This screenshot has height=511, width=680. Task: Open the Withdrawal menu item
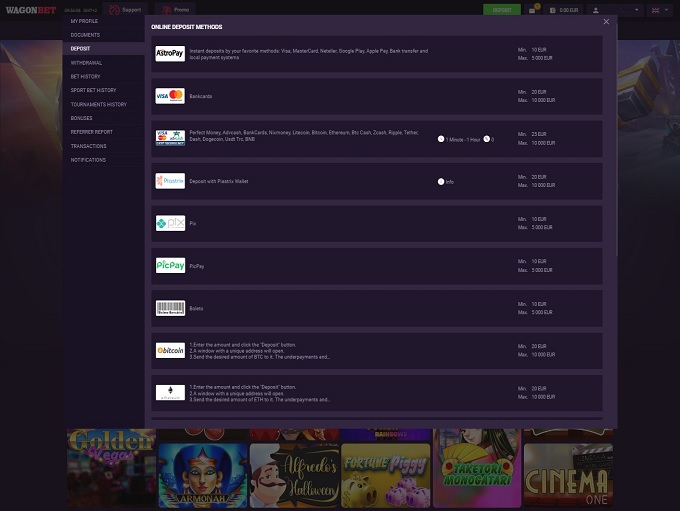click(86, 62)
